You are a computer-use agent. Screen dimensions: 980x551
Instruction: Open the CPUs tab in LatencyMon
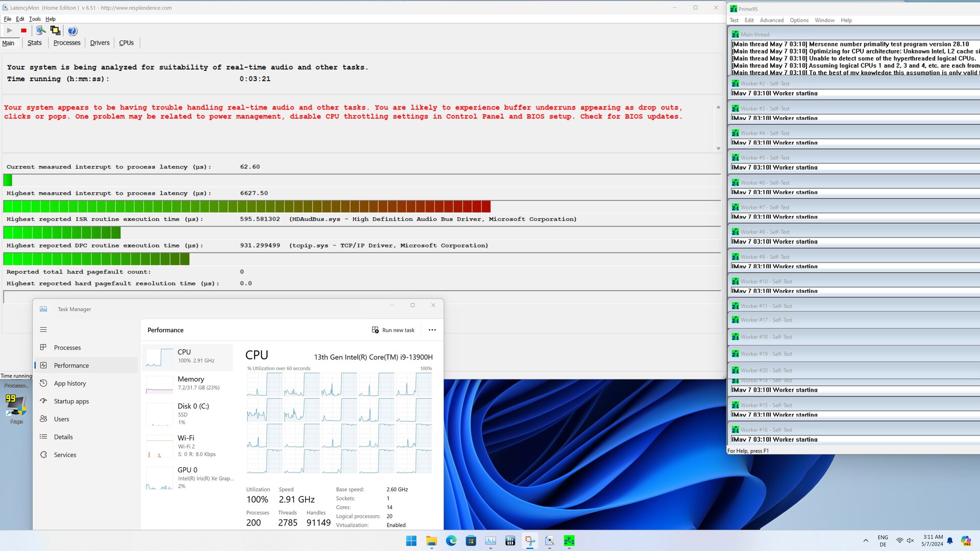point(126,43)
